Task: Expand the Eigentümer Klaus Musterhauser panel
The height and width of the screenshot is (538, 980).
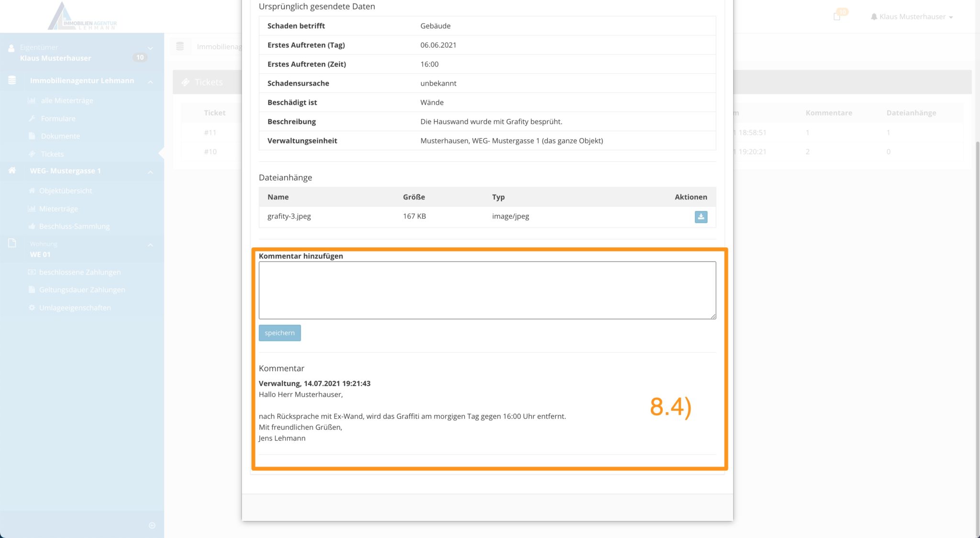Action: pyautogui.click(x=150, y=48)
